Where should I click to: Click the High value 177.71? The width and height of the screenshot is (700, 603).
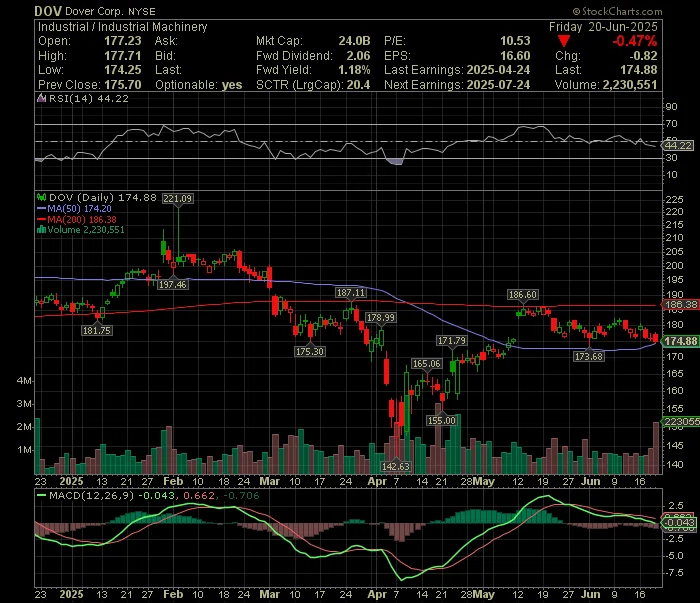pyautogui.click(x=123, y=56)
